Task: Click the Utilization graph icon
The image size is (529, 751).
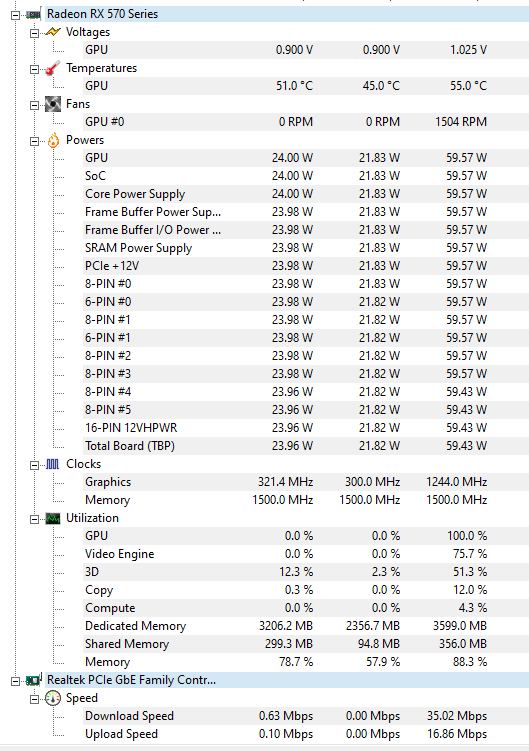Action: coord(53,518)
